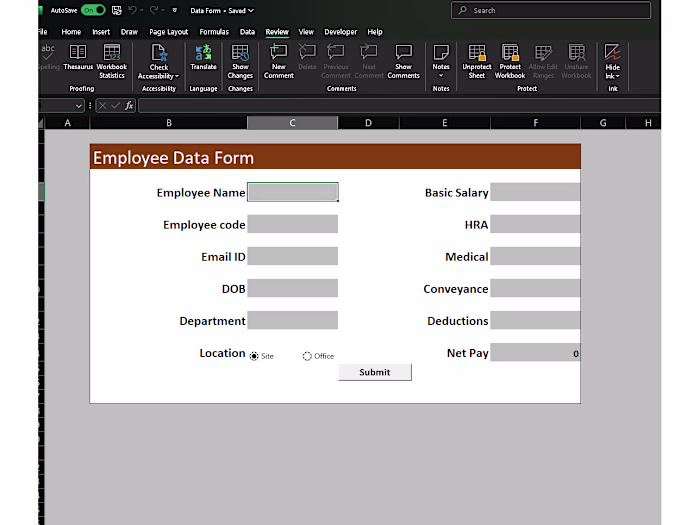The height and width of the screenshot is (525, 700).
Task: Open the Thesaurus tool
Action: [x=78, y=57]
